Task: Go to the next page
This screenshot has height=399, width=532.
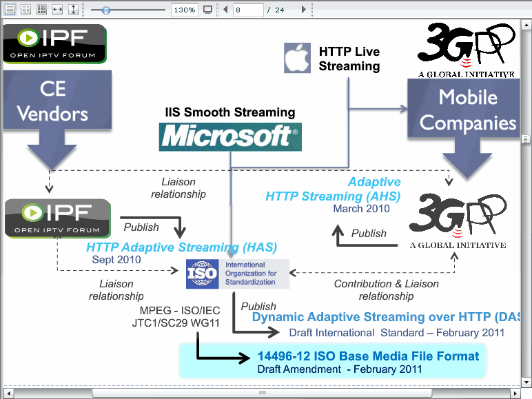Action: 304,10
